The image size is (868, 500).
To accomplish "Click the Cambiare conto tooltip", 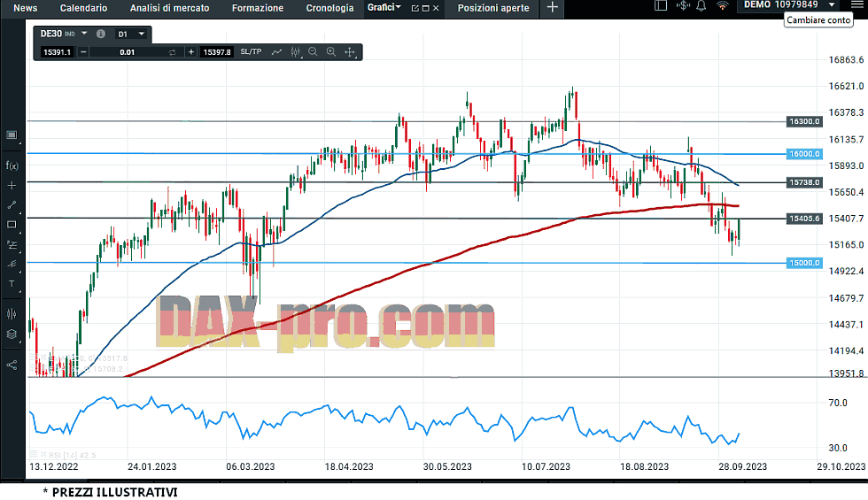I will click(818, 19).
